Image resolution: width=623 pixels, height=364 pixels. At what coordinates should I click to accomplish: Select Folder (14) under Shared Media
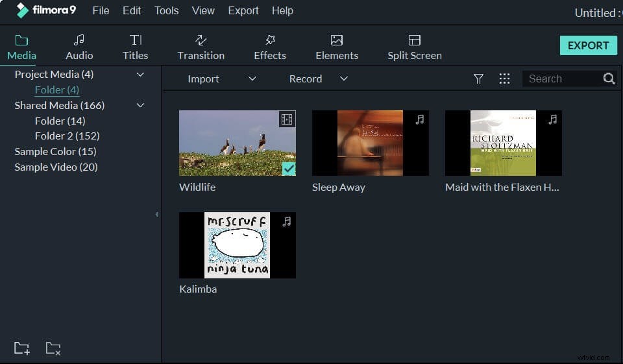[60, 121]
